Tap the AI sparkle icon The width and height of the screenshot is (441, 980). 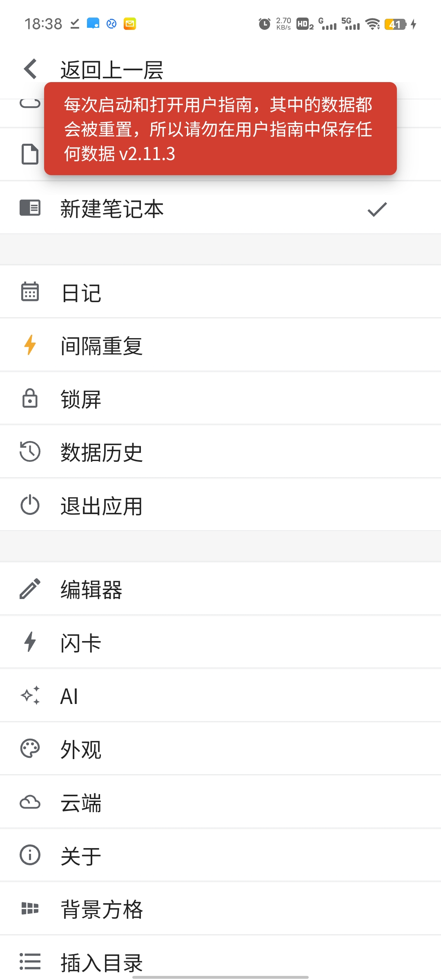pos(30,695)
